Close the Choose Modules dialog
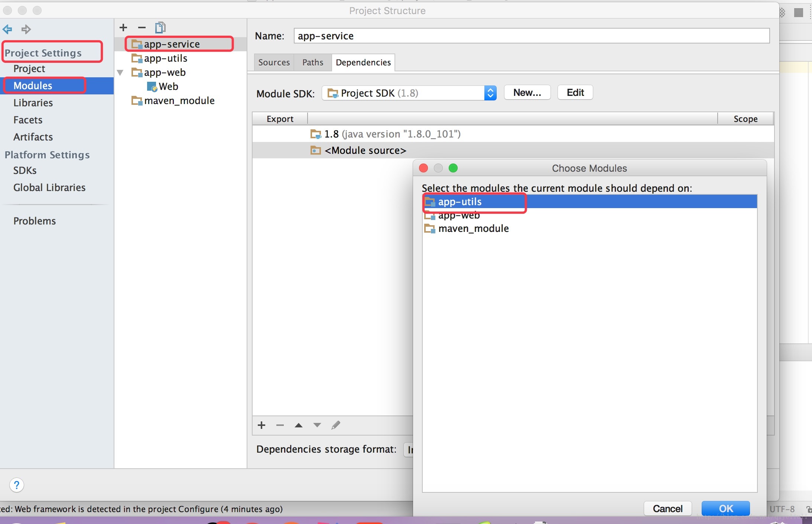 point(423,168)
